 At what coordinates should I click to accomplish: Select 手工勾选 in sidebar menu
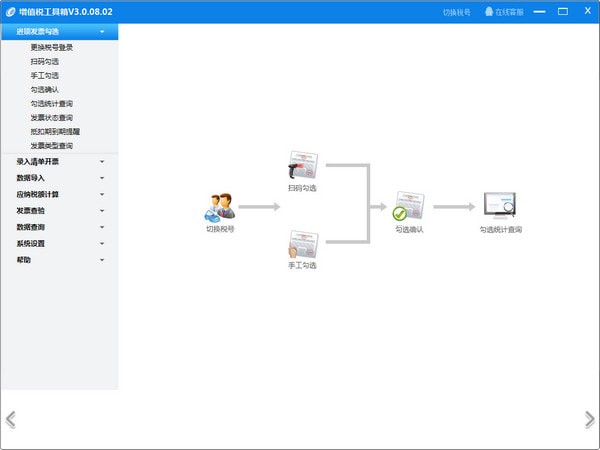[x=45, y=76]
